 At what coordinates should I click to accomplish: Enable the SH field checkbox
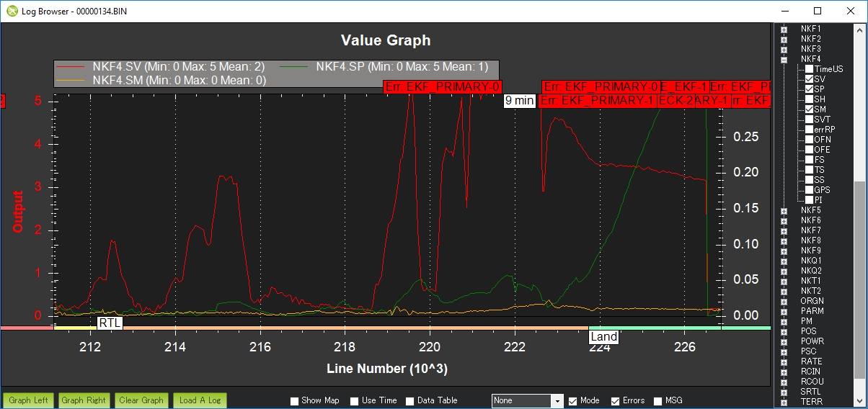tap(809, 99)
